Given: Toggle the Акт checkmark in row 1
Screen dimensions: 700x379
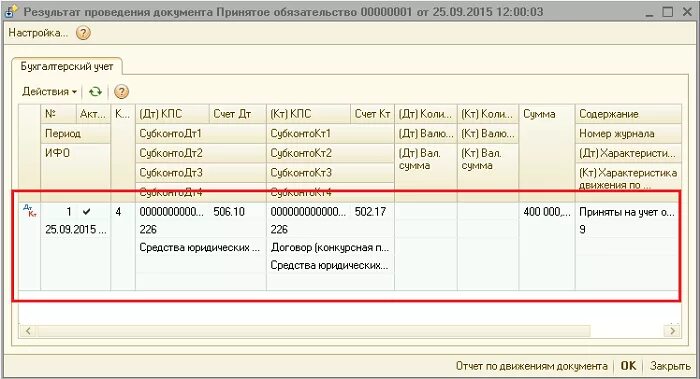Looking at the screenshot, I should tap(87, 211).
